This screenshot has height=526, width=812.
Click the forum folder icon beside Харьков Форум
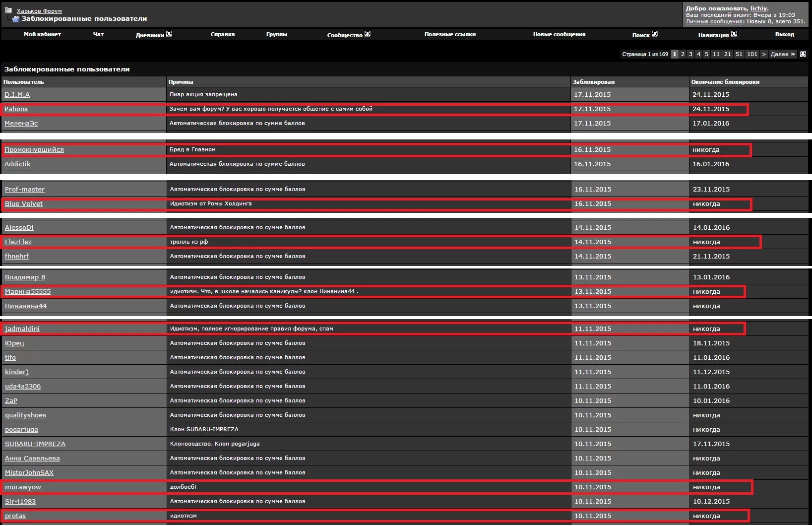[8, 10]
